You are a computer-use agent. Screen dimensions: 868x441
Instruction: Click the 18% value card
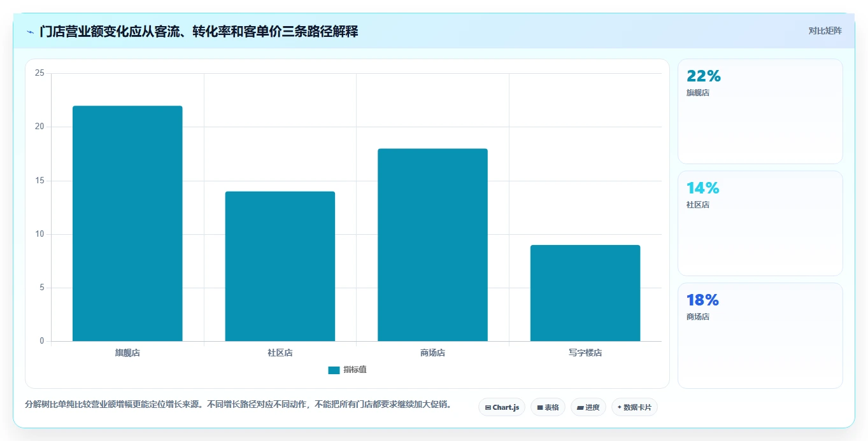[760, 335]
